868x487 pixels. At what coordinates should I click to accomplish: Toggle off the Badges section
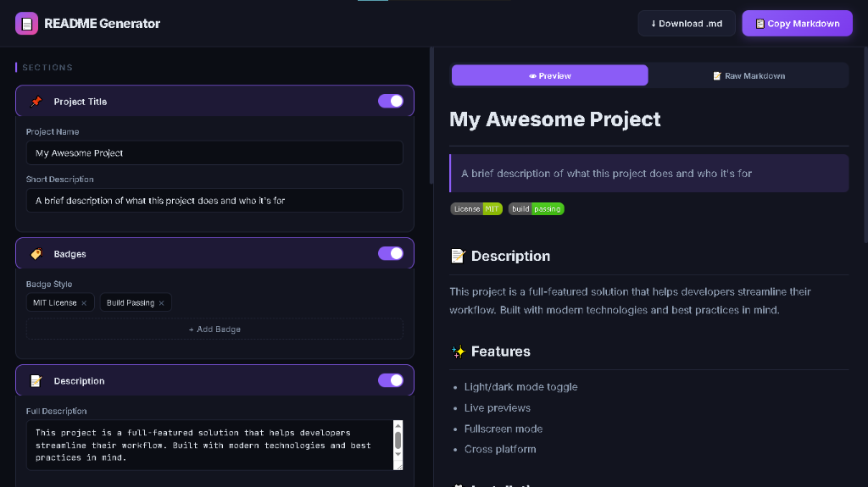[390, 253]
